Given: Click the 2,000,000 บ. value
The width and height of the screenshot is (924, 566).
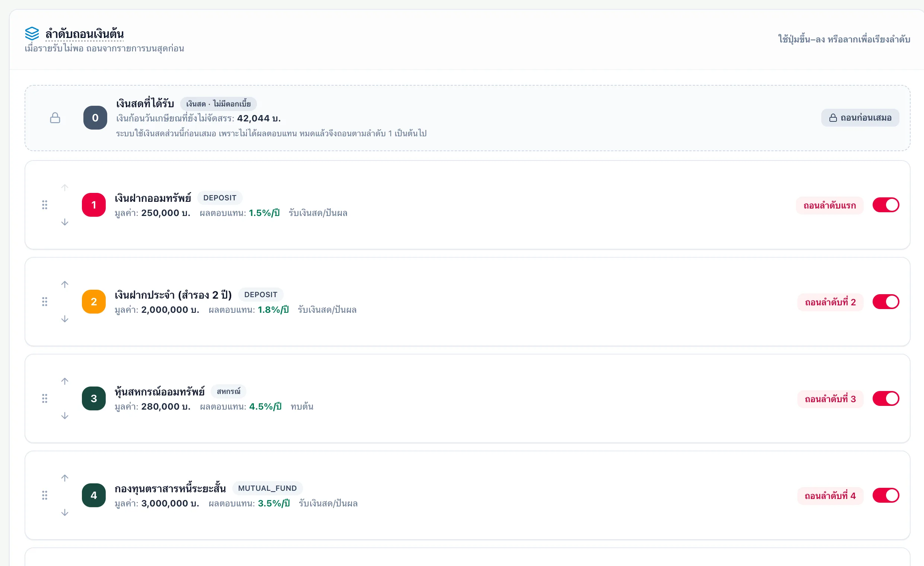Looking at the screenshot, I should [x=170, y=310].
